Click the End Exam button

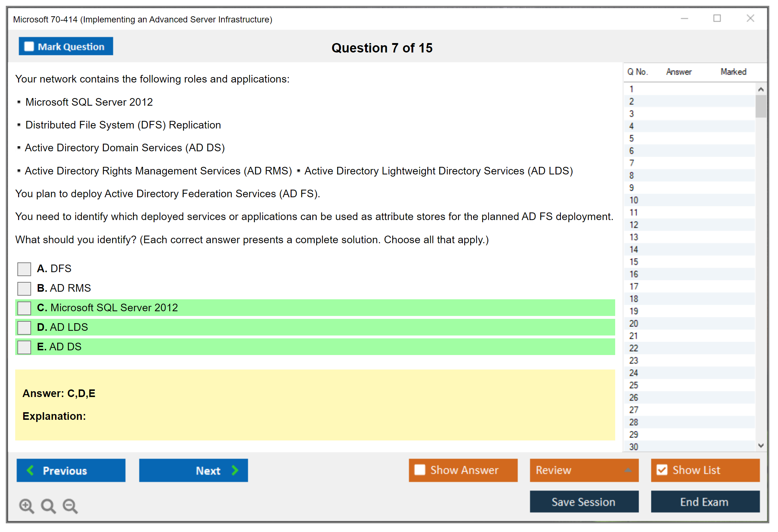pos(705,502)
